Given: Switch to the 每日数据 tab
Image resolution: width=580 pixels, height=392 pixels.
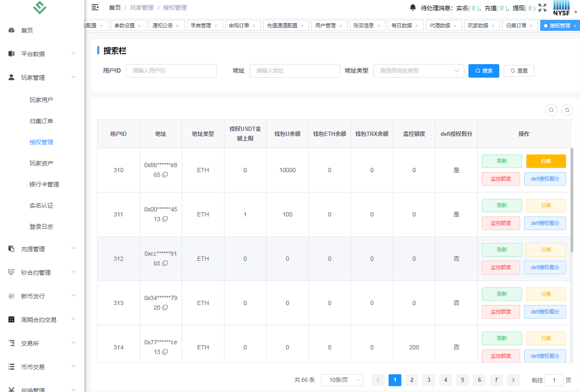Looking at the screenshot, I should (402, 26).
